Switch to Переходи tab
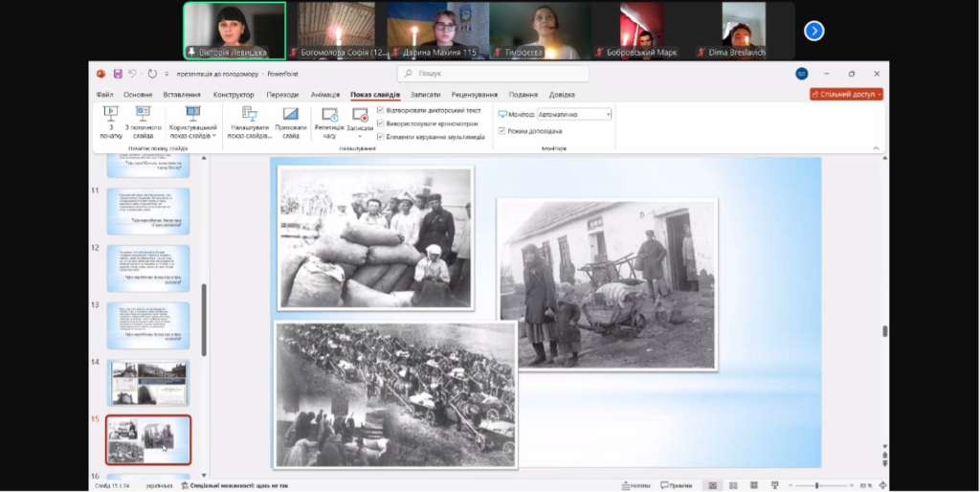Image resolution: width=980 pixels, height=492 pixels. click(282, 95)
